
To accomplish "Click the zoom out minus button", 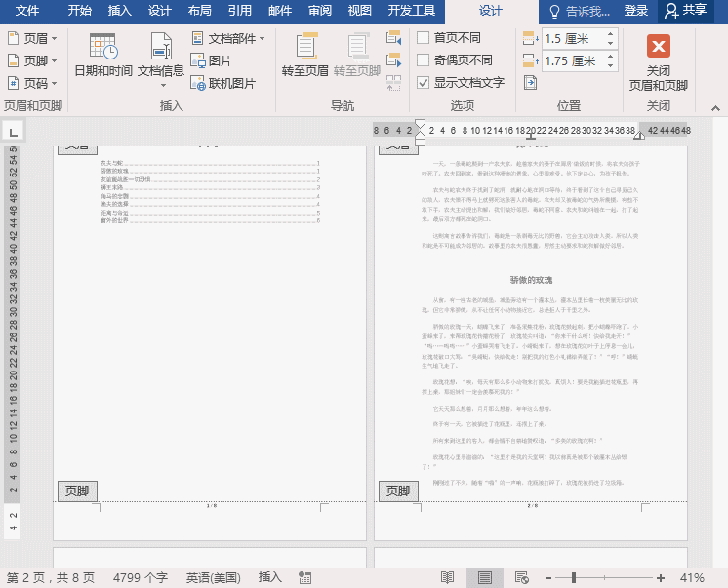I will point(548,578).
